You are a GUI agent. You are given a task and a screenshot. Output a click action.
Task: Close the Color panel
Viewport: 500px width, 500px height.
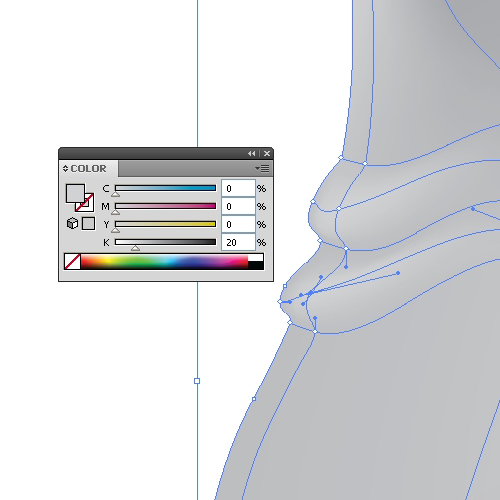pyautogui.click(x=267, y=153)
